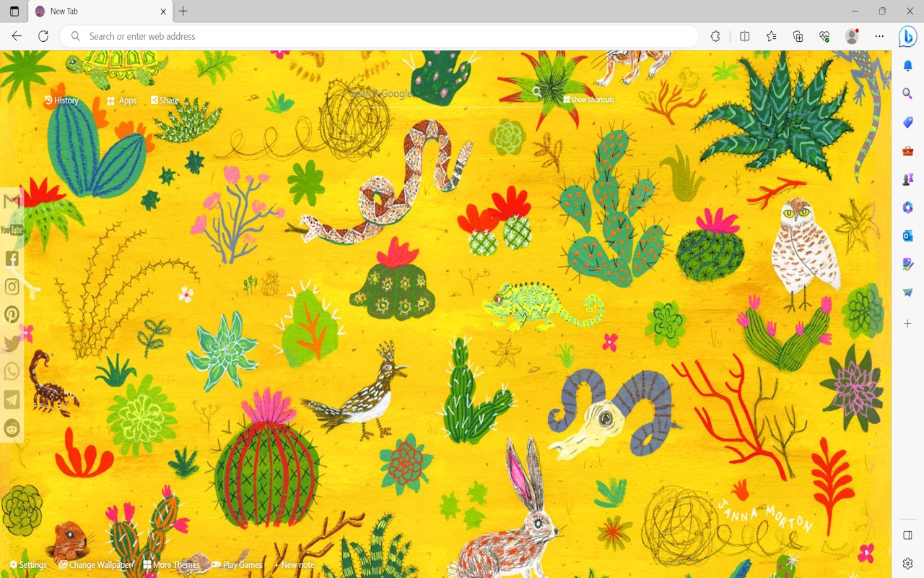Open the WhatsApp shortcut icon

coord(12,371)
